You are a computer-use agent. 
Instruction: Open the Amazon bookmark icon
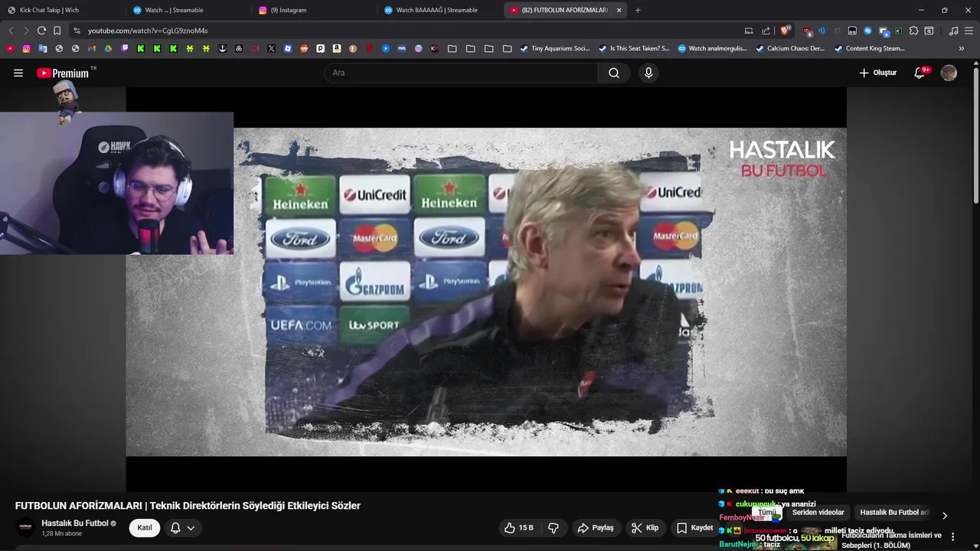click(337, 48)
